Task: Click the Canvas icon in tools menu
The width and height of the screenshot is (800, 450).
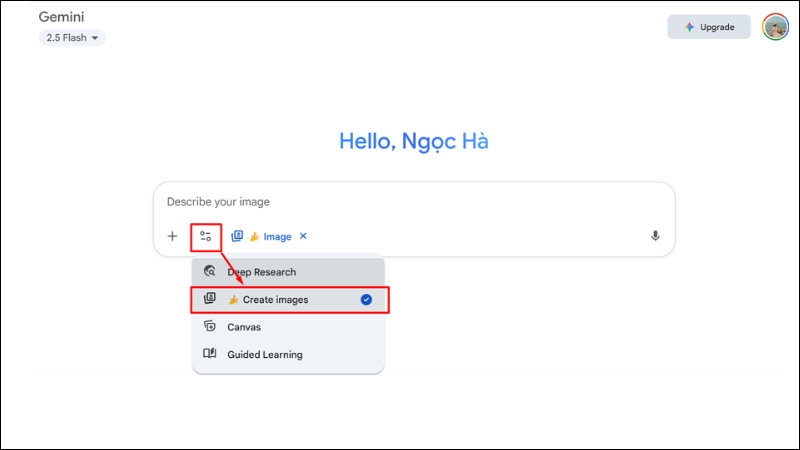Action: pyautogui.click(x=210, y=326)
